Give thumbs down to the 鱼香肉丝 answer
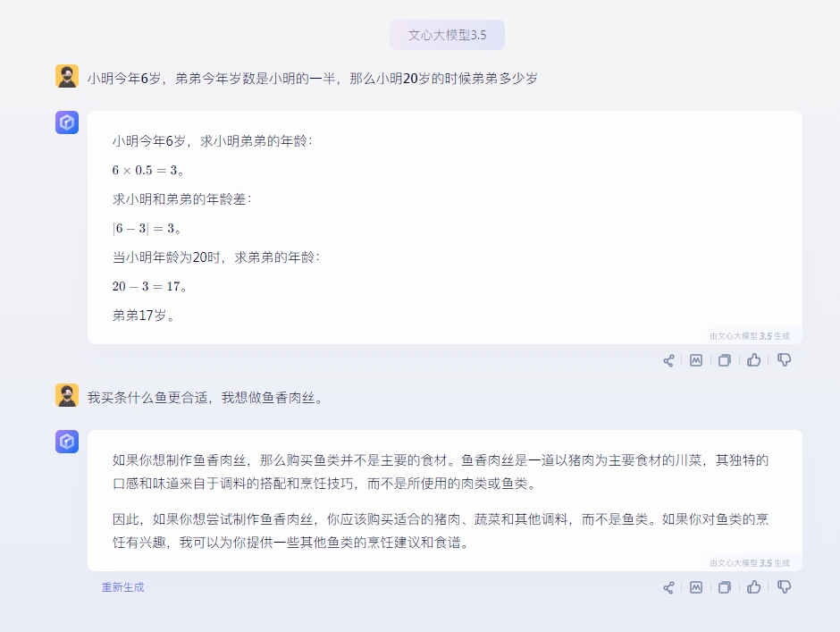 point(784,587)
